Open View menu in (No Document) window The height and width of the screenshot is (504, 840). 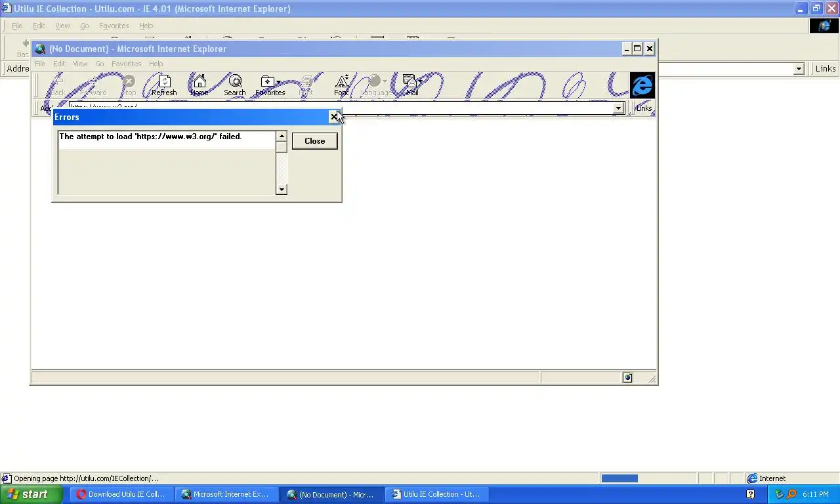[80, 64]
